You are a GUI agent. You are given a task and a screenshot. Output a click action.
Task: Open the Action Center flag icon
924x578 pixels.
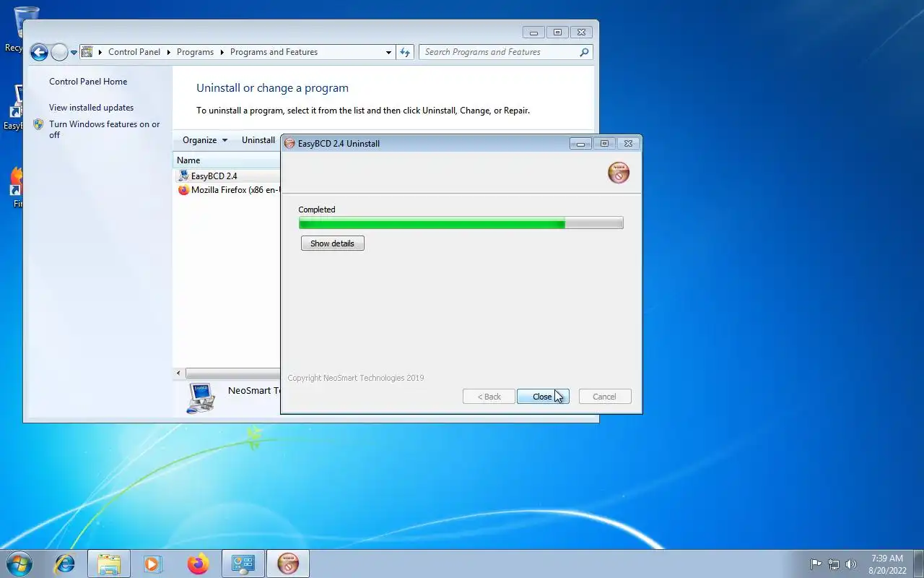click(816, 564)
